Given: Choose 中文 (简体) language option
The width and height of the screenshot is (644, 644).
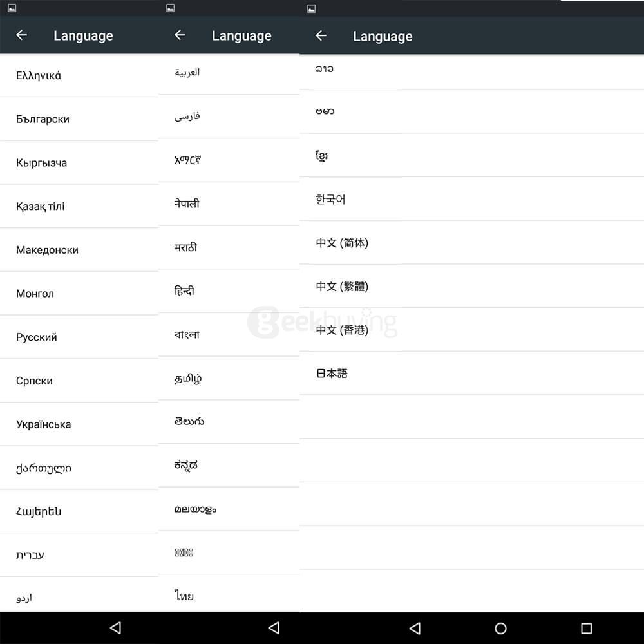Looking at the screenshot, I should tap(342, 243).
